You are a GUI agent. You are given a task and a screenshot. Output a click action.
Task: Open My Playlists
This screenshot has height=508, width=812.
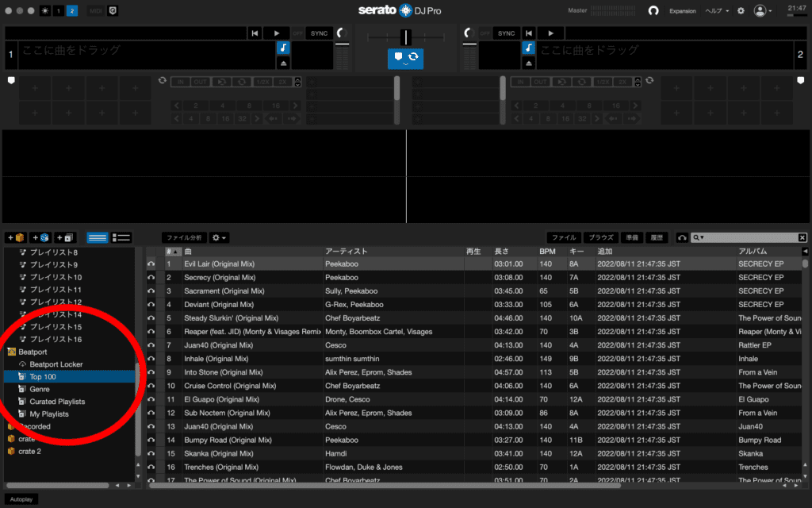point(48,414)
